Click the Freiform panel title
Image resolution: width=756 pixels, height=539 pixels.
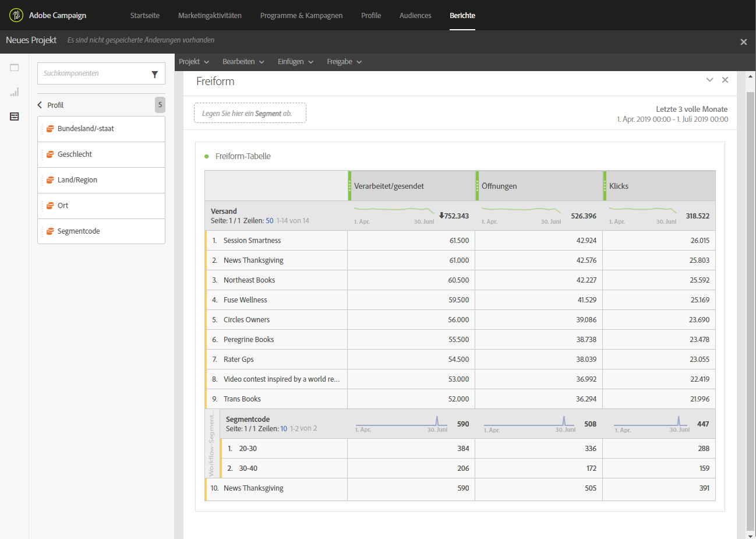click(216, 82)
